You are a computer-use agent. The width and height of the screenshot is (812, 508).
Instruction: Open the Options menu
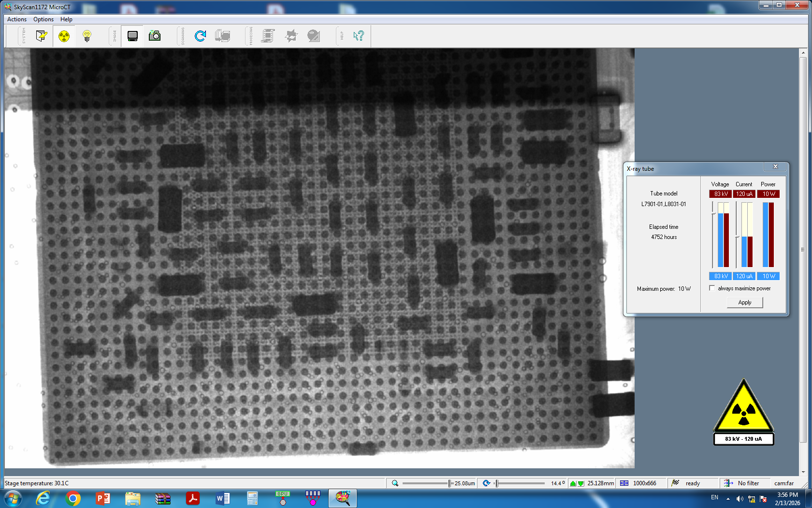coord(43,19)
